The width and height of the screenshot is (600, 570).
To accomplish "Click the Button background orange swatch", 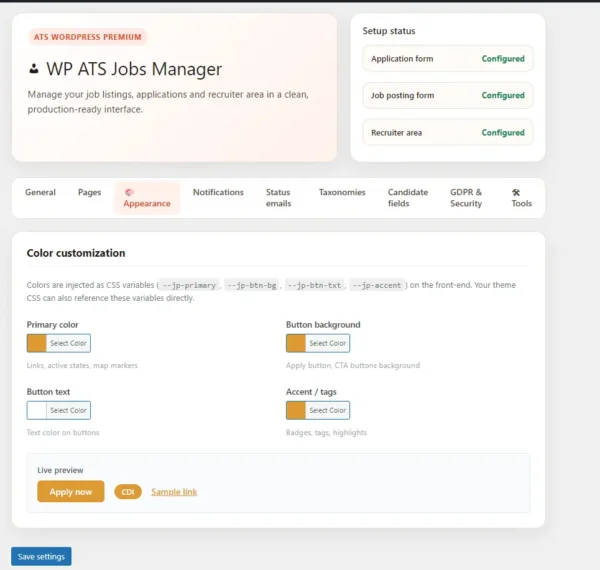I will tap(296, 343).
